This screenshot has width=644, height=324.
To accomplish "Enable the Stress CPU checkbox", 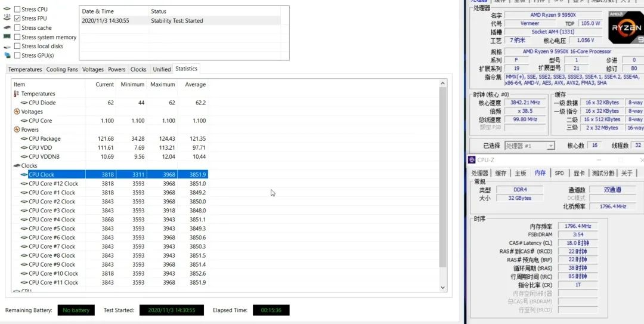I will (x=17, y=9).
